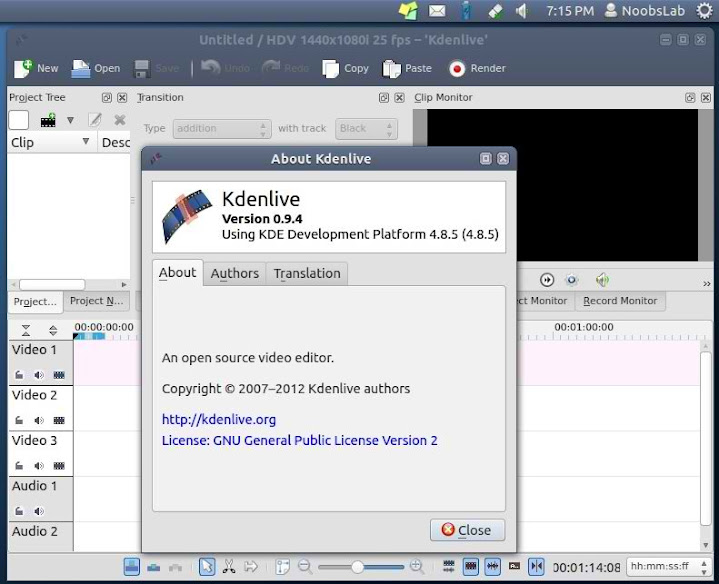This screenshot has width=719, height=584.
Task: Choose insert edit mode icon
Action: [176, 568]
